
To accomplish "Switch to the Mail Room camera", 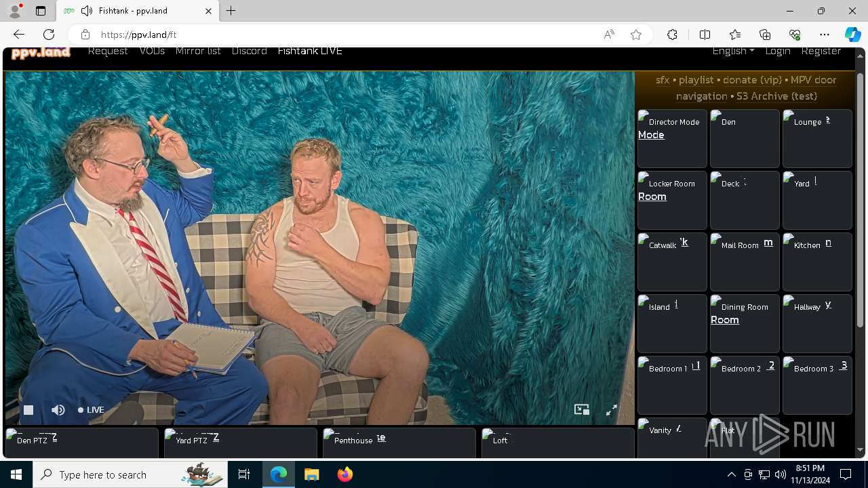I will coord(745,262).
